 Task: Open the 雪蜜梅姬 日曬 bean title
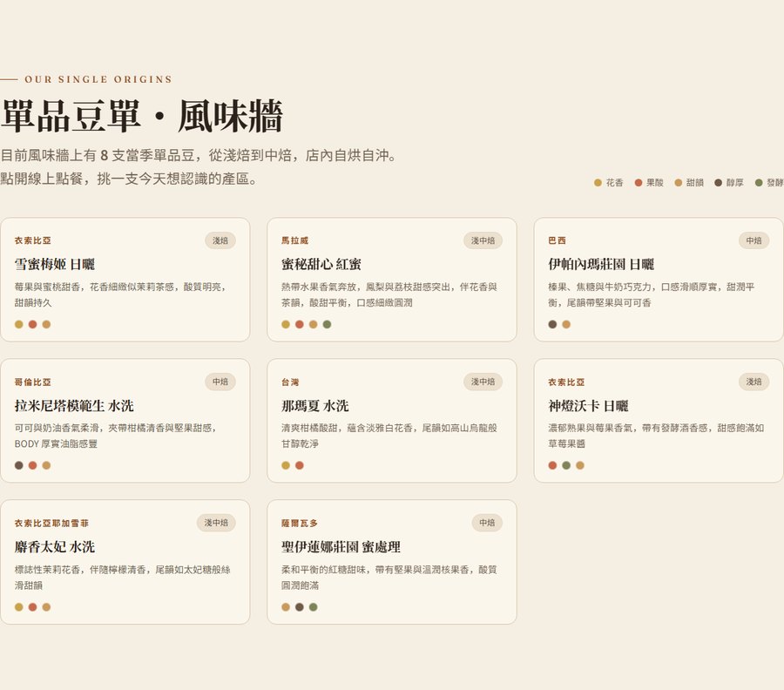click(55, 264)
